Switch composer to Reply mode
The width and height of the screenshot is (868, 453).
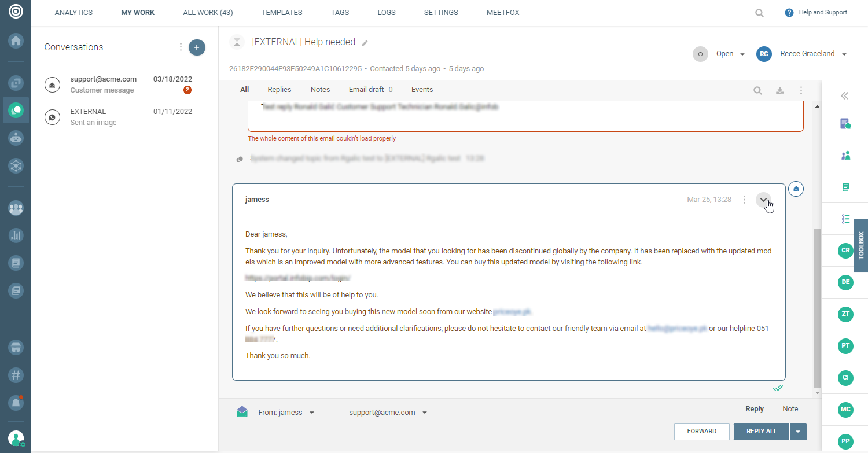coord(754,409)
